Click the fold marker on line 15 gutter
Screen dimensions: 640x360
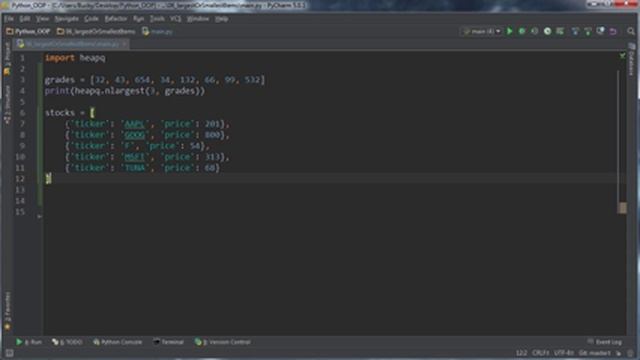click(39, 216)
